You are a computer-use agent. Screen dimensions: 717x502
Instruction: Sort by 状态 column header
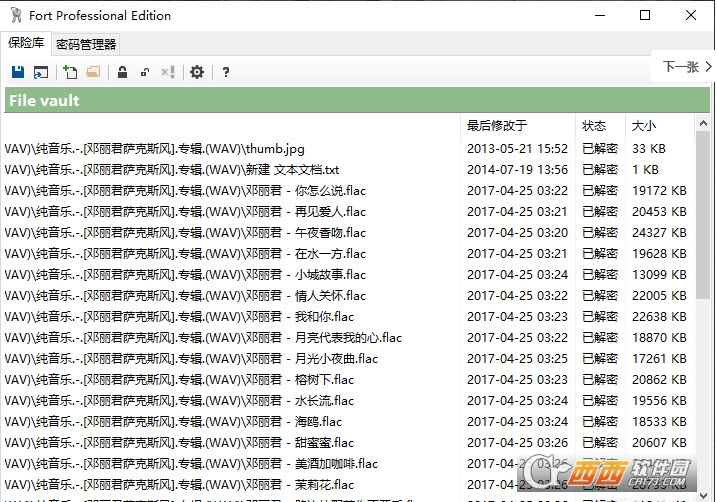point(594,126)
